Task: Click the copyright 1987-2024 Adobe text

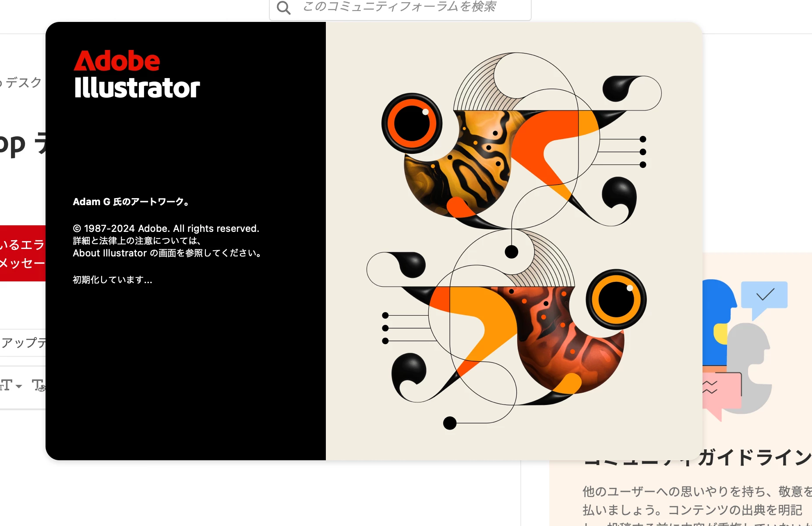Action: click(166, 228)
